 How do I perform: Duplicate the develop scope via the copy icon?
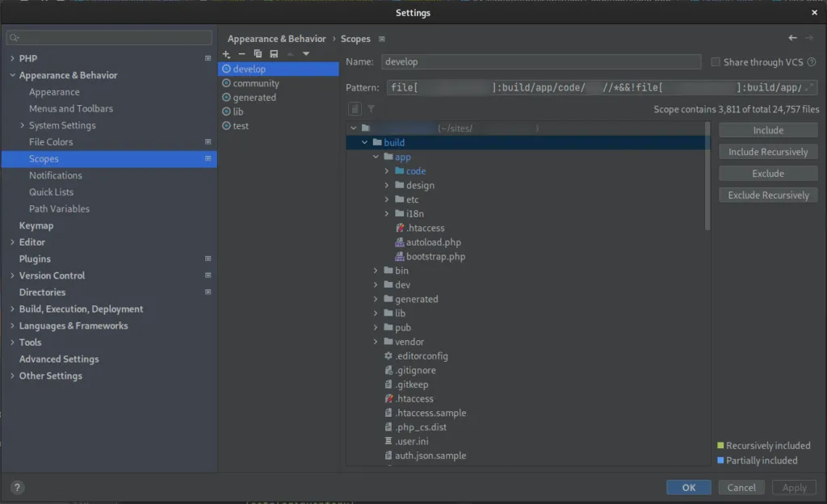click(x=258, y=53)
